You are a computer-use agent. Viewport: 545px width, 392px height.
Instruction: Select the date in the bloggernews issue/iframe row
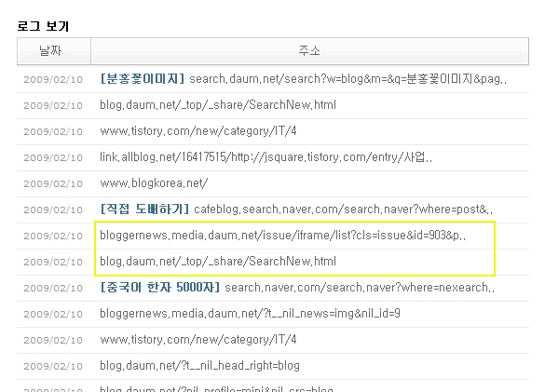[53, 236]
